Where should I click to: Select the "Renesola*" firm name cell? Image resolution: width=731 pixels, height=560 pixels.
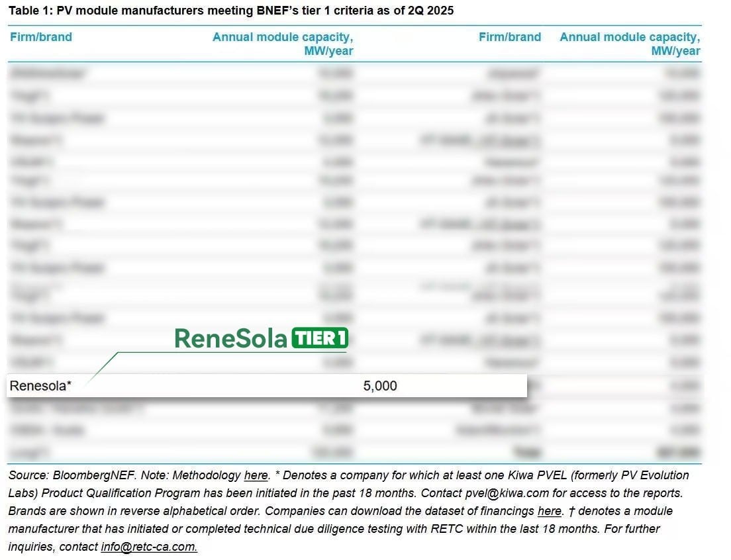40,386
